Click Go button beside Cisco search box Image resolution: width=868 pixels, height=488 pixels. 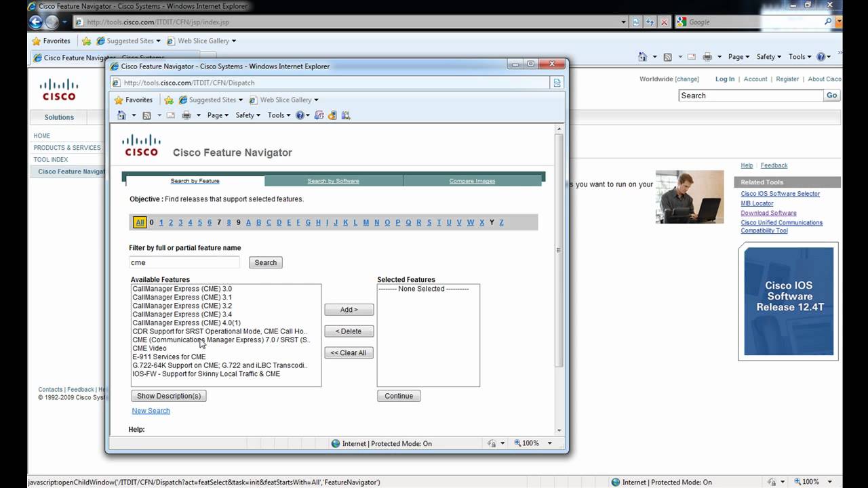831,96
